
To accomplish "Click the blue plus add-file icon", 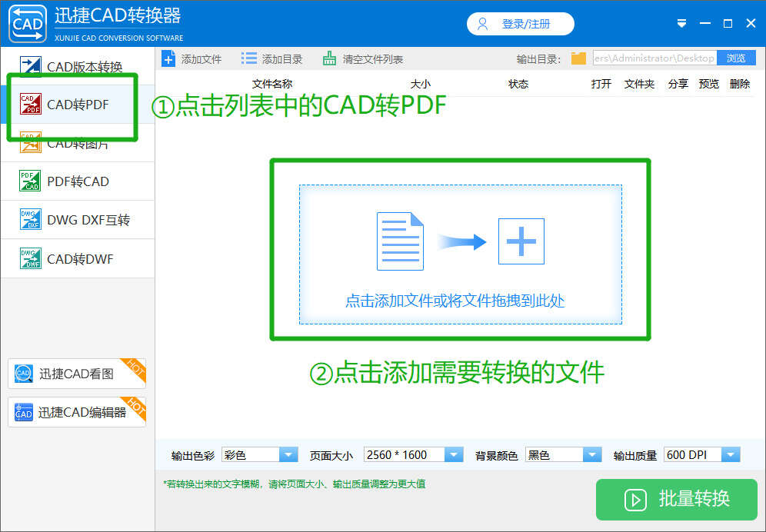I will tap(168, 59).
